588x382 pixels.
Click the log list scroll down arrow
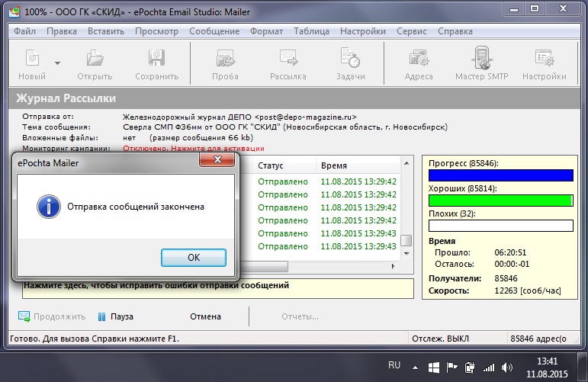tap(406, 254)
